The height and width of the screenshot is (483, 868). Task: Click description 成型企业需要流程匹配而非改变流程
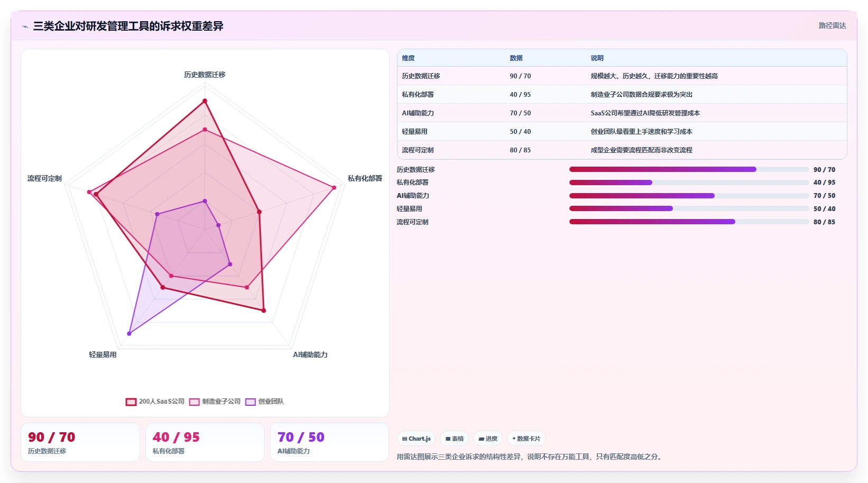click(641, 150)
